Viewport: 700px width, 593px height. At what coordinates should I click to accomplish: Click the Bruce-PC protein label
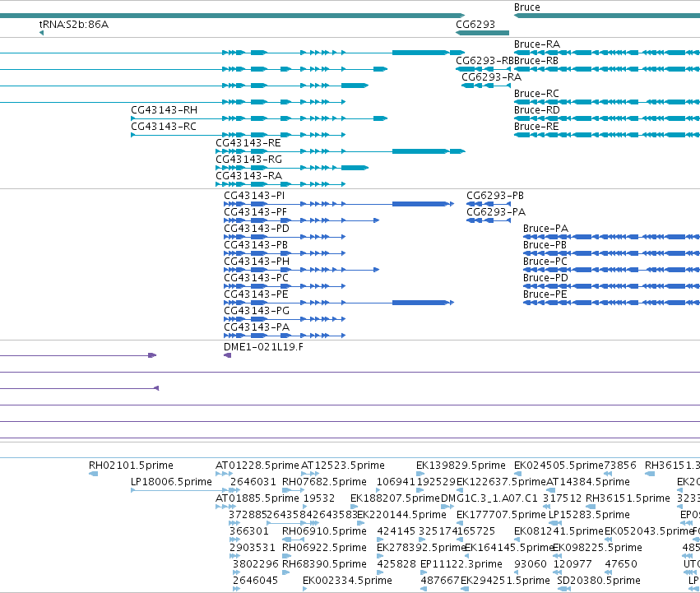(x=545, y=262)
